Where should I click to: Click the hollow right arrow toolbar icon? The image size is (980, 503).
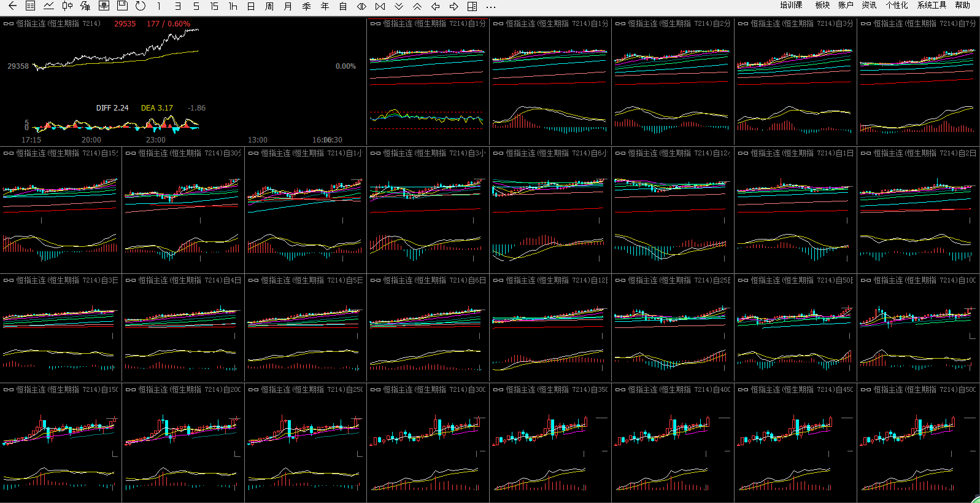point(453,6)
